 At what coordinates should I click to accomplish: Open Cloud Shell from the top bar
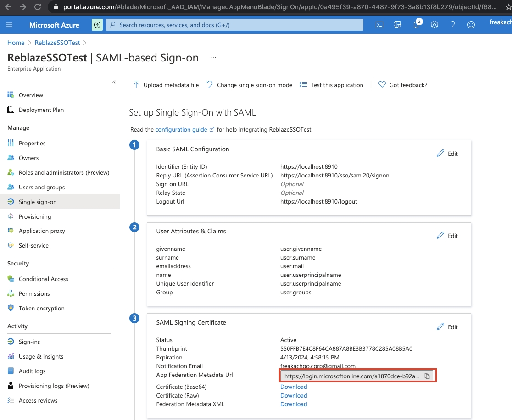(379, 25)
